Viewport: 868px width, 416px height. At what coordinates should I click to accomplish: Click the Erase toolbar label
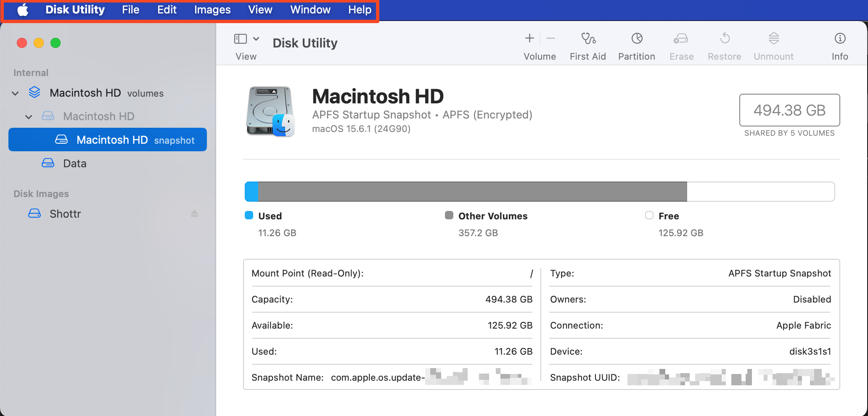682,56
